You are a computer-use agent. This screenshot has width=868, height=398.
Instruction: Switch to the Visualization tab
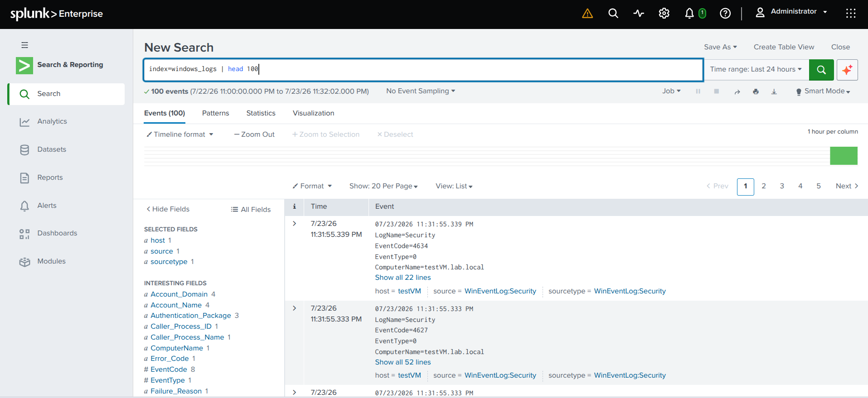(314, 113)
